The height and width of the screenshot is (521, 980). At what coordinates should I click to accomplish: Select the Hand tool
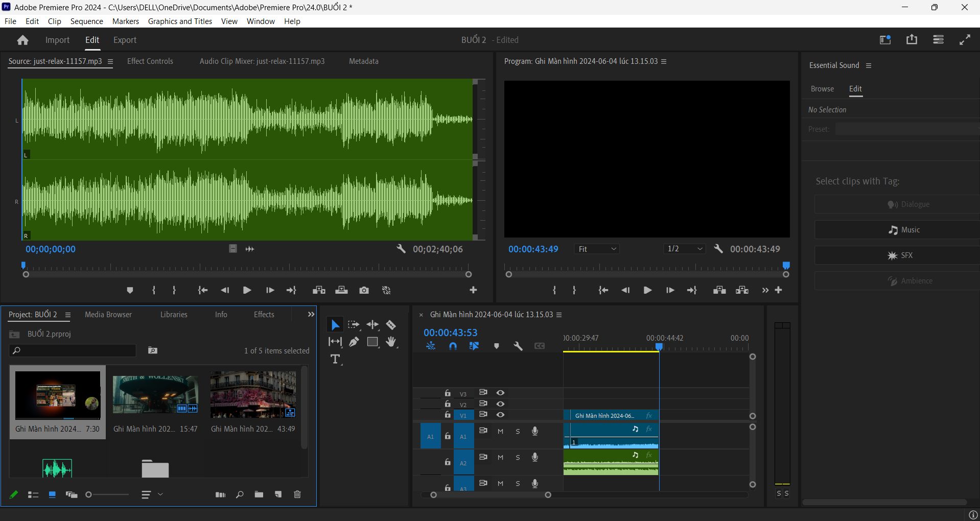point(391,342)
